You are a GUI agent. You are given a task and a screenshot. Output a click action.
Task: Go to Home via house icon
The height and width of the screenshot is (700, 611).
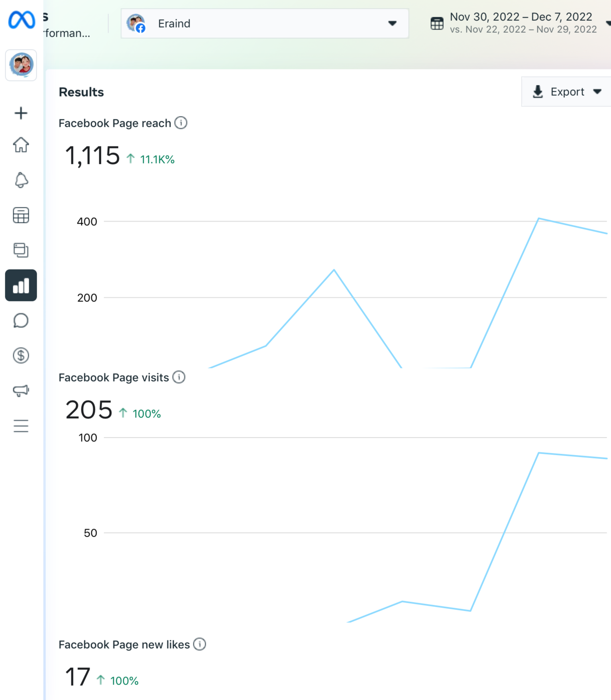[x=21, y=145]
